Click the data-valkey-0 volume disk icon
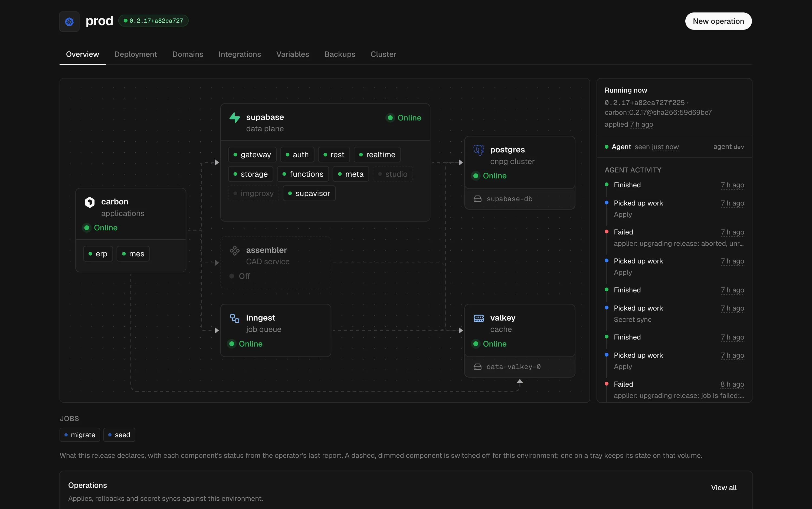Viewport: 812px width, 509px height. [477, 367]
